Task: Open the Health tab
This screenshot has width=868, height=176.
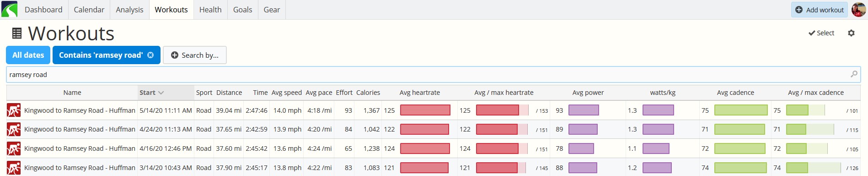Action: tap(210, 10)
